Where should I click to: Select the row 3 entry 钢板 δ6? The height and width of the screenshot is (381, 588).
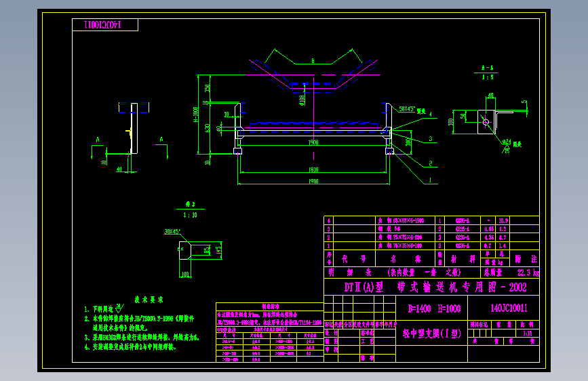pos(389,228)
